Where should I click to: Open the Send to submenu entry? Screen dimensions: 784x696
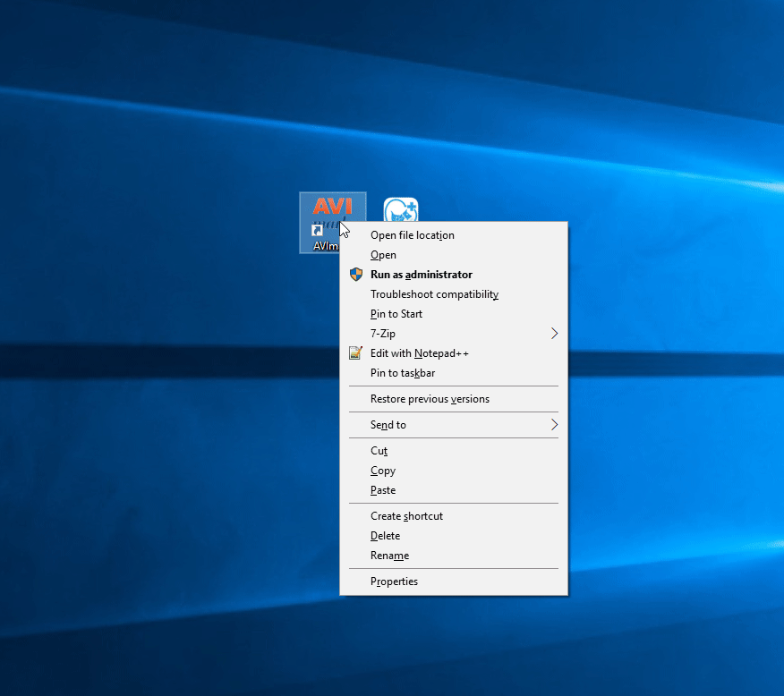click(454, 425)
